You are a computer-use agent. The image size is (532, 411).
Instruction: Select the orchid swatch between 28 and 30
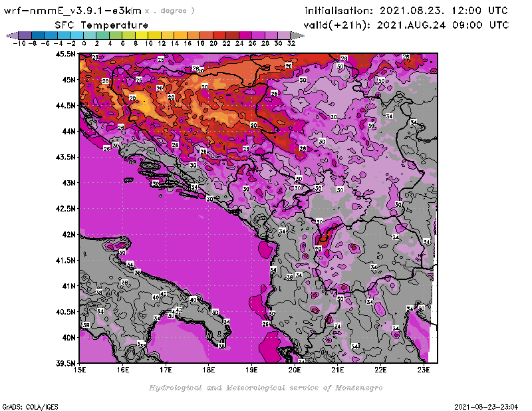pyautogui.click(x=271, y=35)
